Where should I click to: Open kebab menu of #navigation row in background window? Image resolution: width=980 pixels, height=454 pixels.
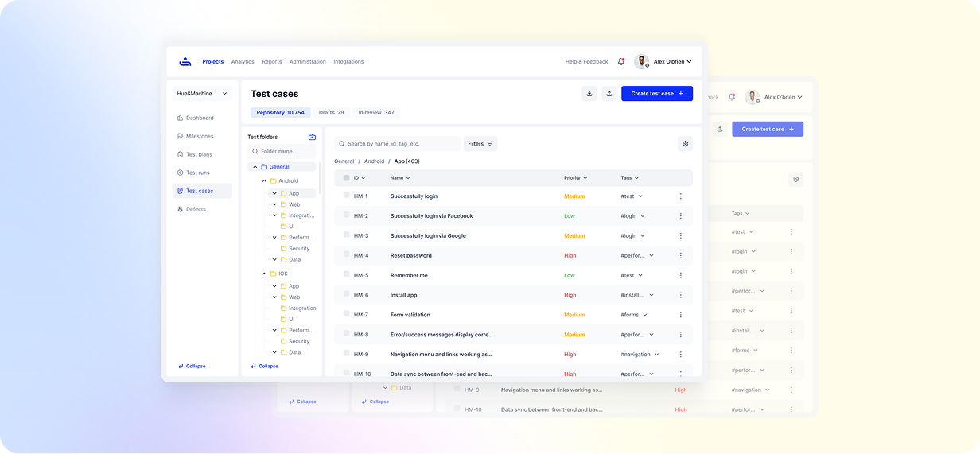click(x=791, y=390)
